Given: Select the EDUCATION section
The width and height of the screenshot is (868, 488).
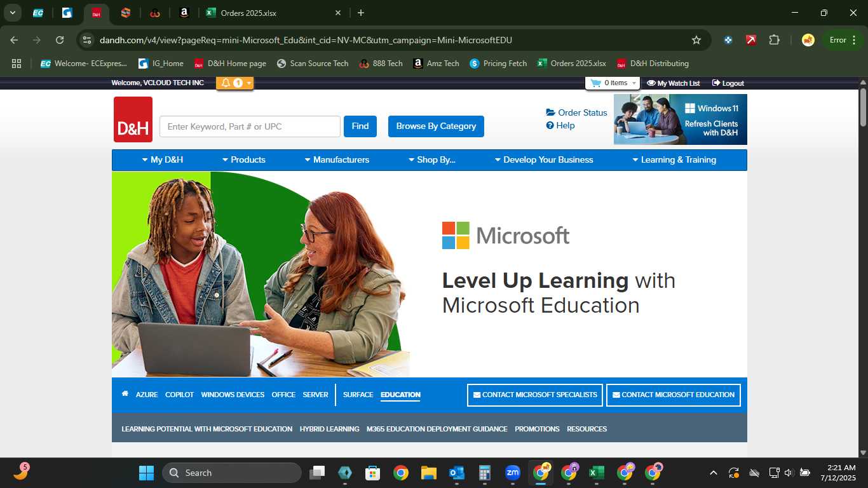Looking at the screenshot, I should click(x=400, y=395).
